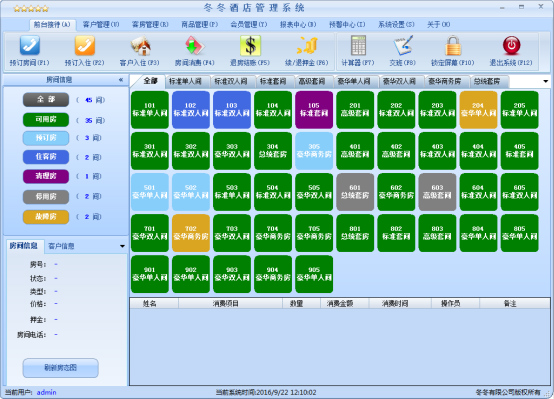
Task: Filter rooms by light-blue 预订房 status
Action: click(46, 138)
